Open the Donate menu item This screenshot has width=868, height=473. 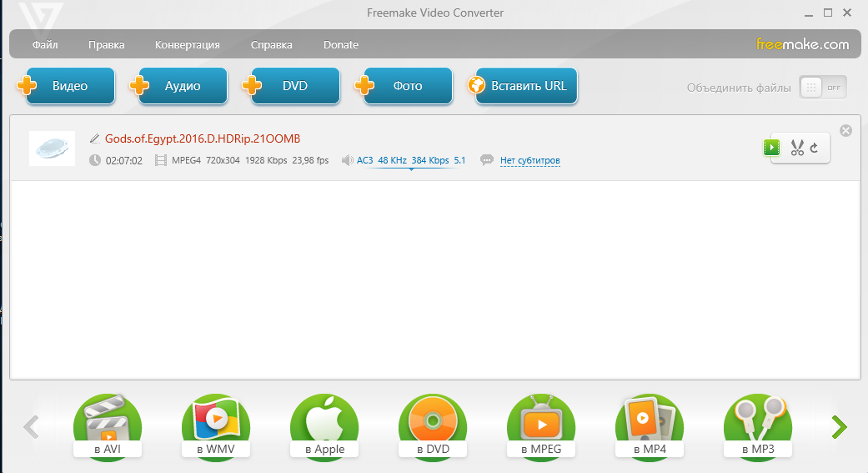point(341,45)
